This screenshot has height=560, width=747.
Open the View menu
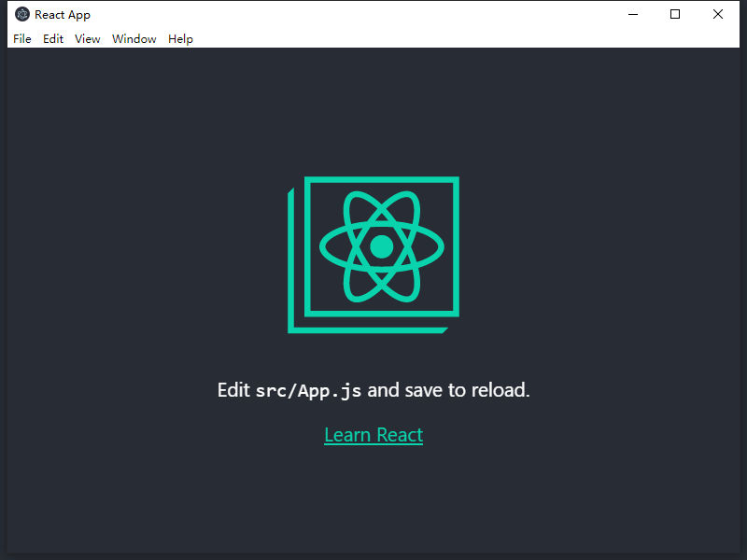(x=87, y=39)
